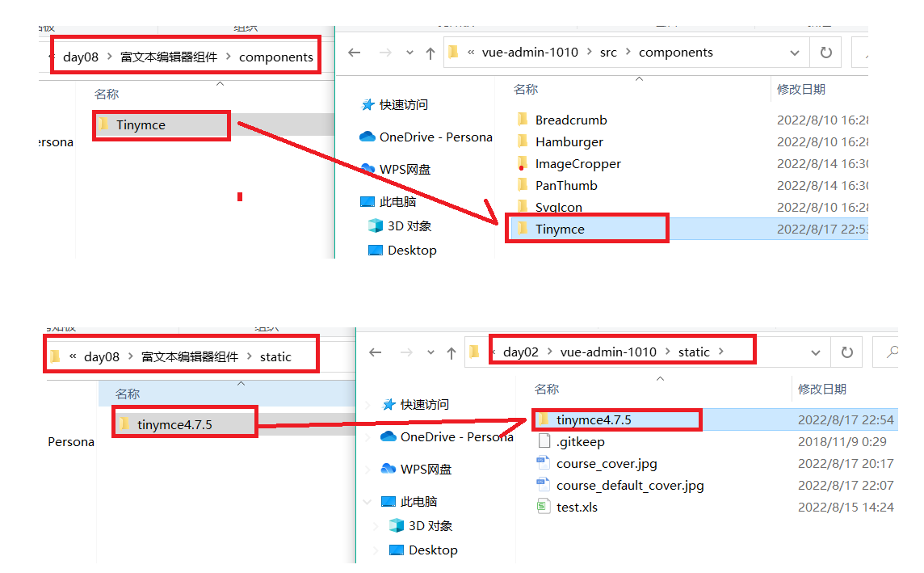This screenshot has height=573, width=924.
Task: Click 3D 对象 cube icon in day02 static window
Action: [397, 525]
